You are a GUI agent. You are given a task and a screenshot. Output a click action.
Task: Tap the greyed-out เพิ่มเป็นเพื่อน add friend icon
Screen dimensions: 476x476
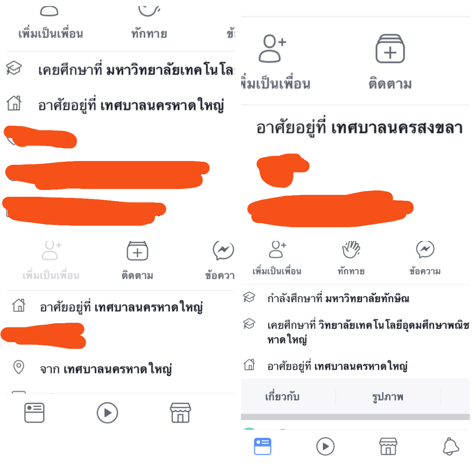[52, 250]
